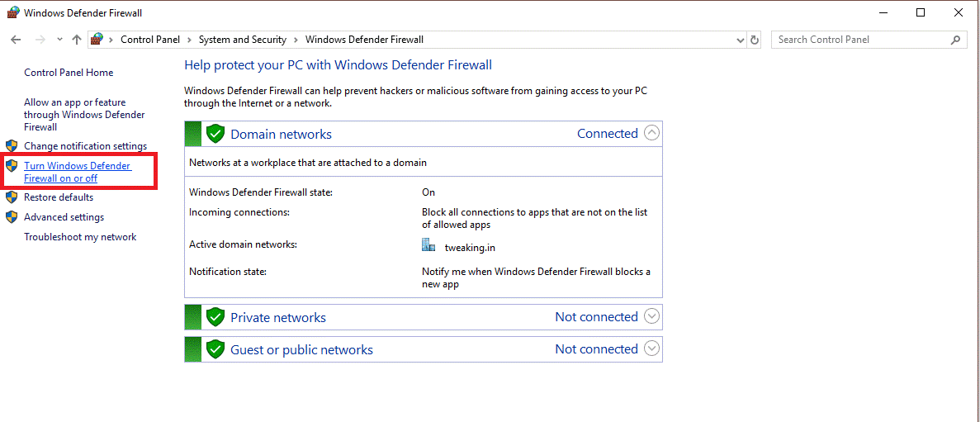980x422 pixels.
Task: Click Windows Defender Firewall breadcrumb
Action: 364,40
